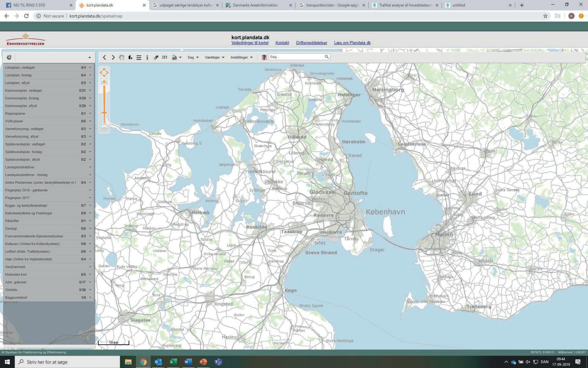Open the Værktøjer menu
The image size is (588, 368).
point(214,57)
